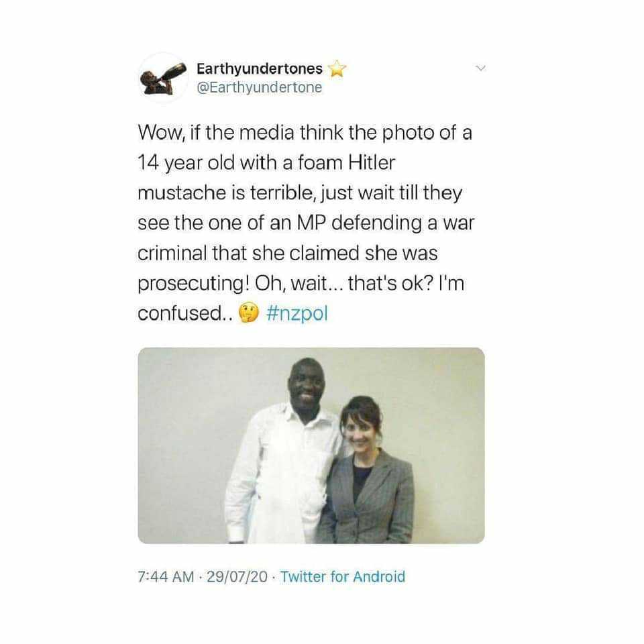Click the line '14 year old with a foam Hitler'
Screen dimensions: 644x644
point(266,163)
